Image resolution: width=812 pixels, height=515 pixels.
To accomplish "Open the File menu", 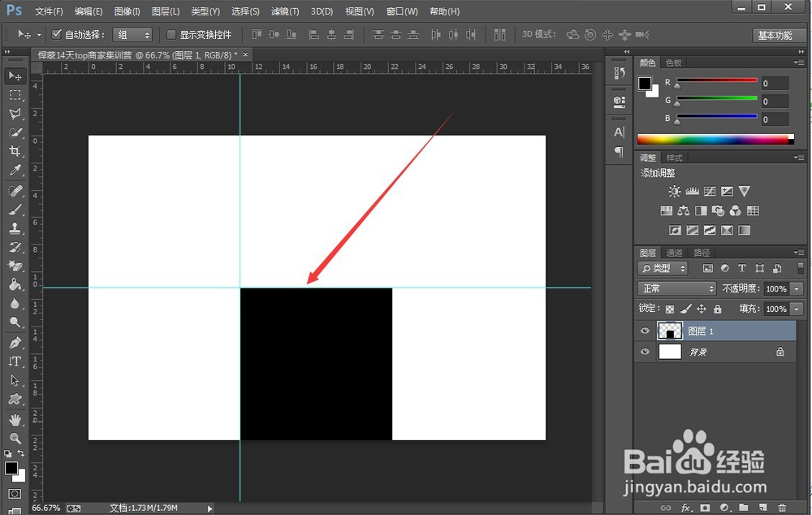I will [x=49, y=11].
